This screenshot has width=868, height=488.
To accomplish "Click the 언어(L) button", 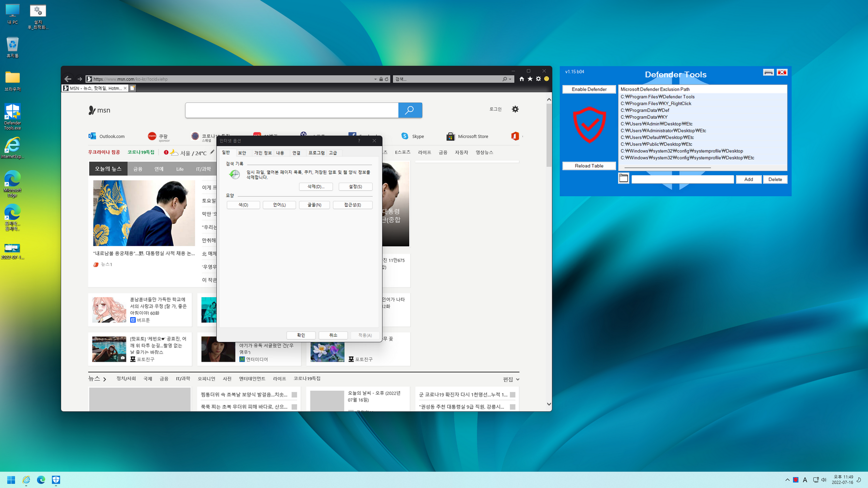I will (x=279, y=205).
